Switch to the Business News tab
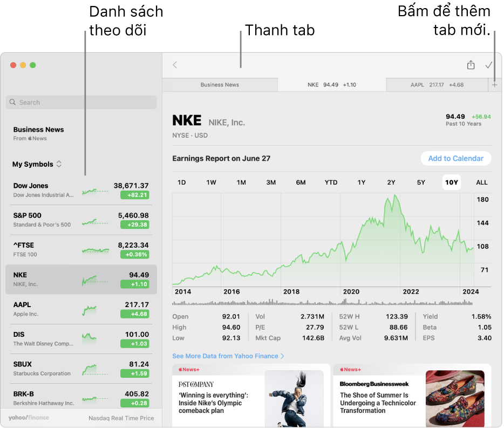Screen dimensions: 504x428 point(220,85)
